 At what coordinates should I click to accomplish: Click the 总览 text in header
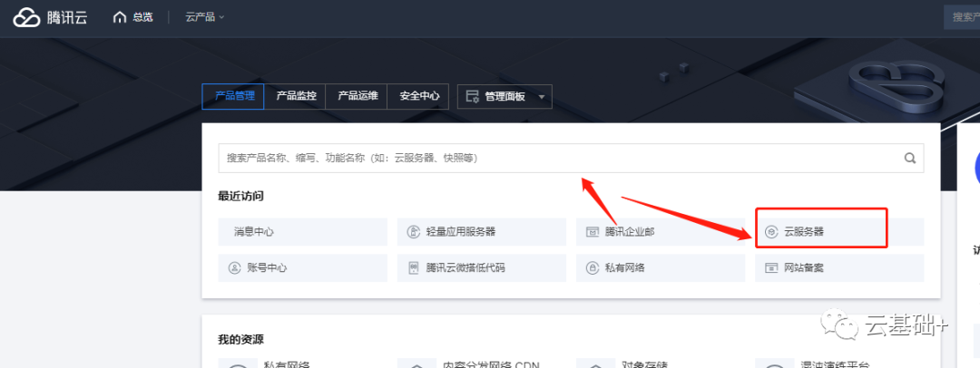142,17
